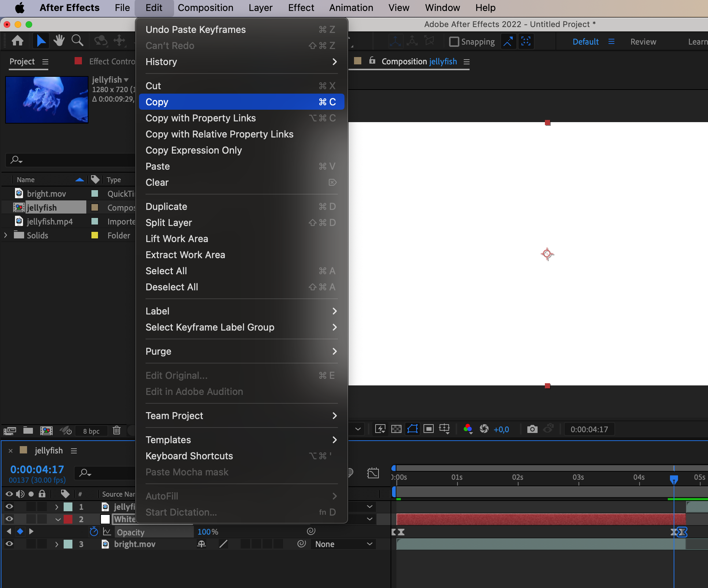Delete selected item with trash icon

[117, 430]
